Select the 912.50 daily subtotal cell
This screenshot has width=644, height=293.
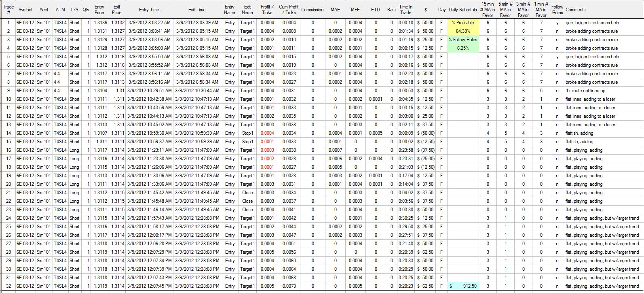point(463,286)
